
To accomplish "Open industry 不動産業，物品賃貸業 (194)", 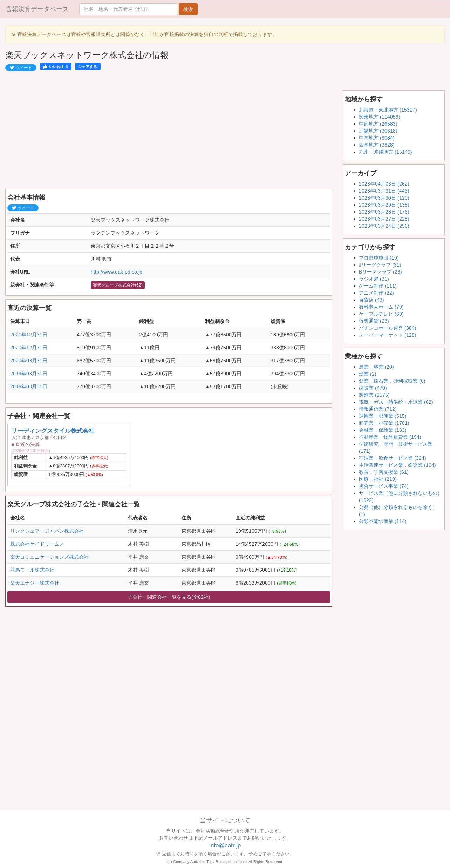I will click(x=390, y=437).
